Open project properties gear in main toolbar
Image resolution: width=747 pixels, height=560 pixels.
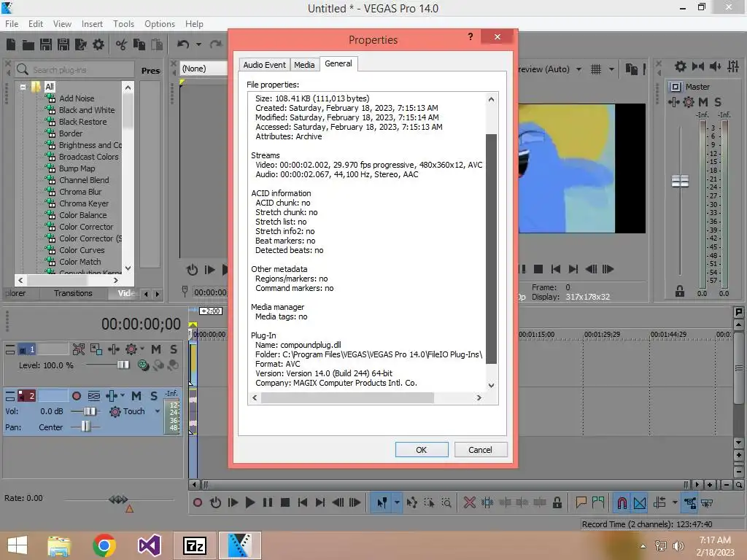(98, 44)
